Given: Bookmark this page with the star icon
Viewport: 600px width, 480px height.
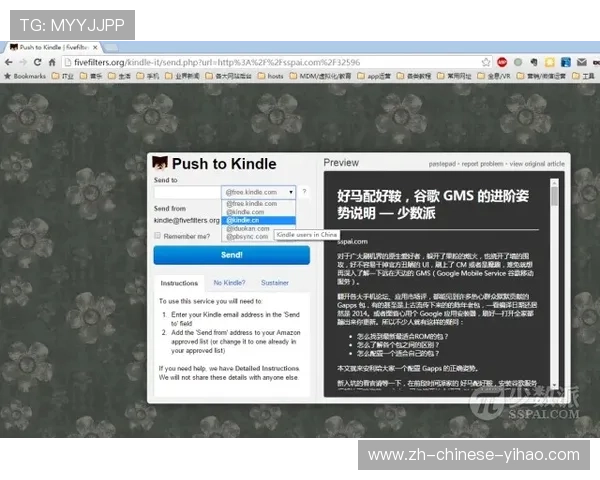Looking at the screenshot, I should [x=486, y=62].
